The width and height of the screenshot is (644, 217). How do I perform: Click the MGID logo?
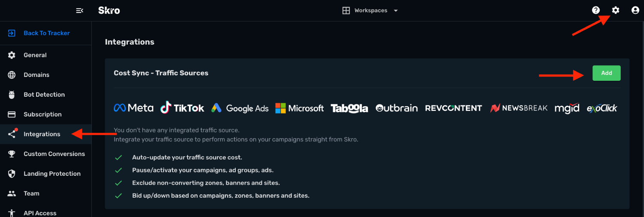tap(567, 108)
